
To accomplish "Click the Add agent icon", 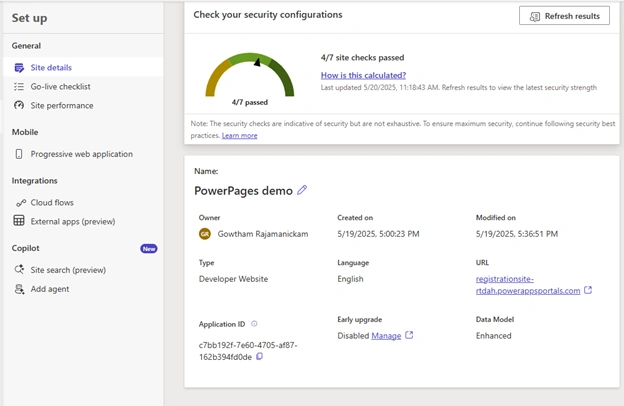I will 19,289.
